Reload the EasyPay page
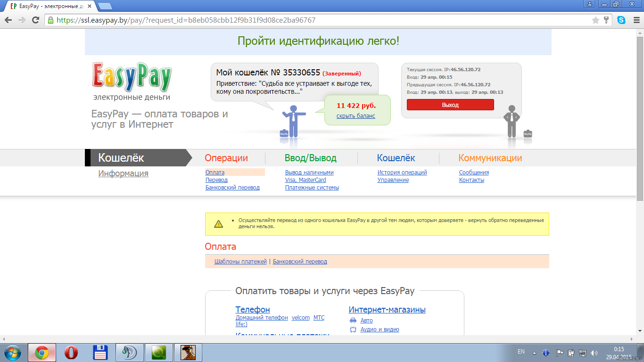The width and height of the screenshot is (644, 362). (x=35, y=20)
